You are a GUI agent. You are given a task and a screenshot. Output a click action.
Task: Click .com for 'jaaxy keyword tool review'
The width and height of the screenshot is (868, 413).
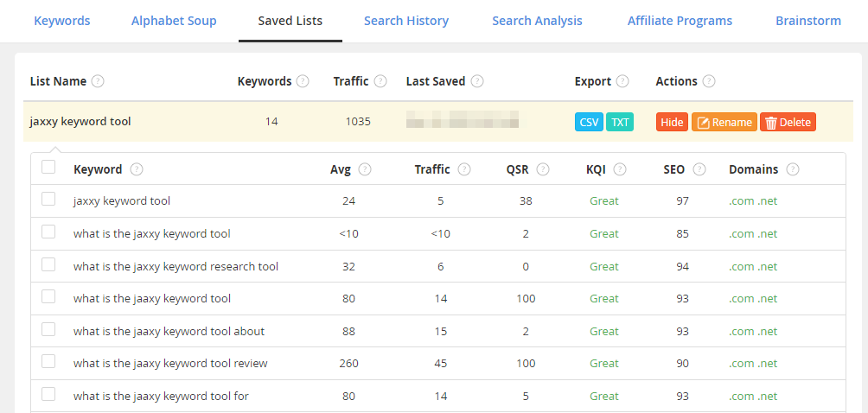coord(742,364)
